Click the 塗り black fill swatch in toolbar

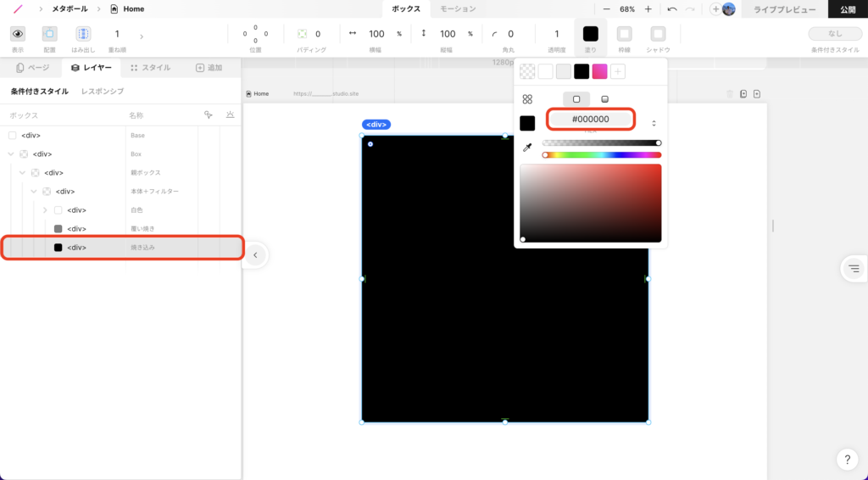(x=590, y=34)
